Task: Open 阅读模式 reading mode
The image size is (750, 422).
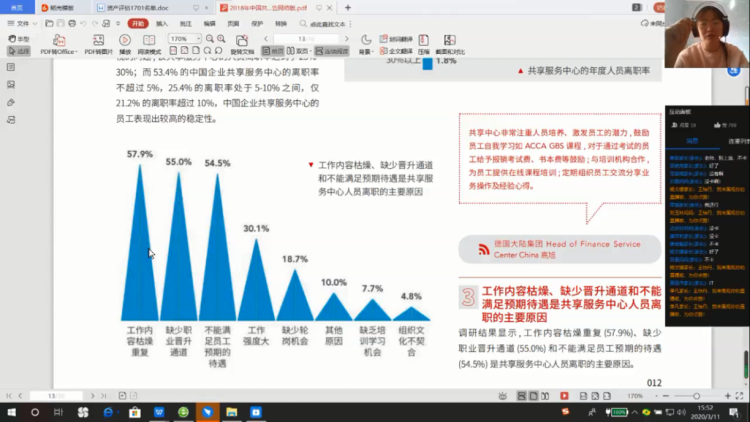Action: click(x=149, y=45)
